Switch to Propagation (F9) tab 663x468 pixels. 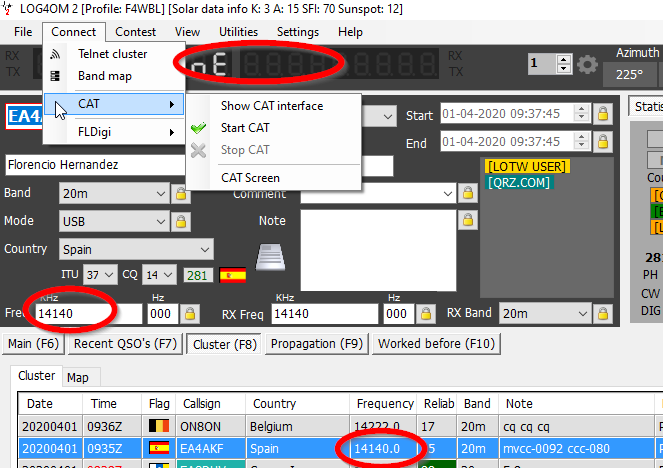pyautogui.click(x=317, y=344)
